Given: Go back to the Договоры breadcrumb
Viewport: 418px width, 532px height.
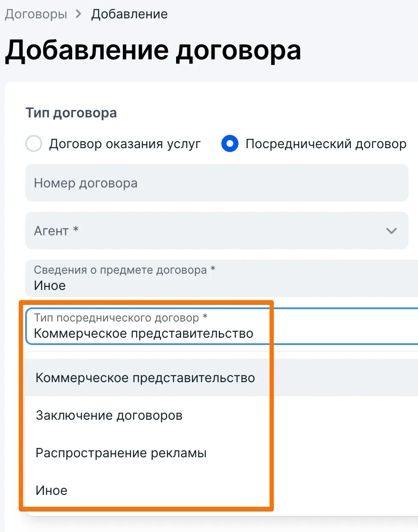Looking at the screenshot, I should [x=36, y=14].
